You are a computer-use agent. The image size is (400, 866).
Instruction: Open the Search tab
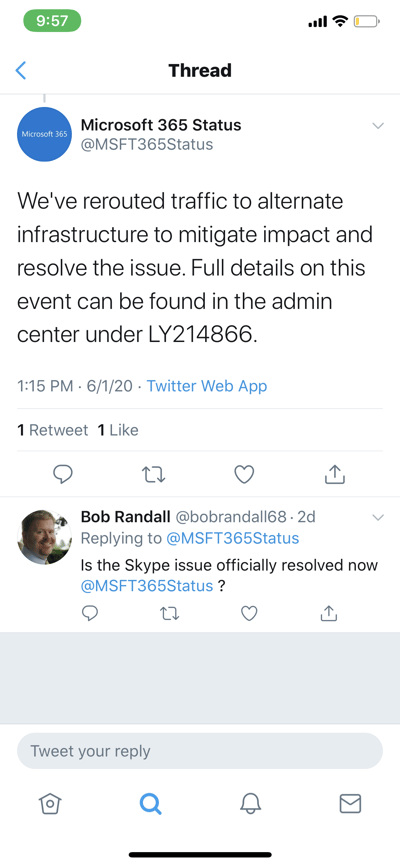pyautogui.click(x=150, y=804)
